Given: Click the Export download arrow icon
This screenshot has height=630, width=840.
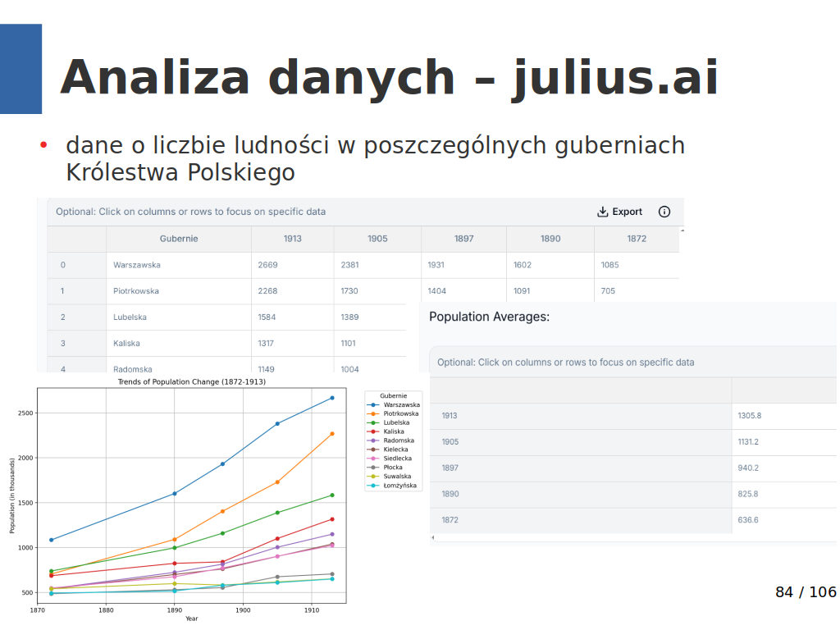Looking at the screenshot, I should pyautogui.click(x=603, y=212).
